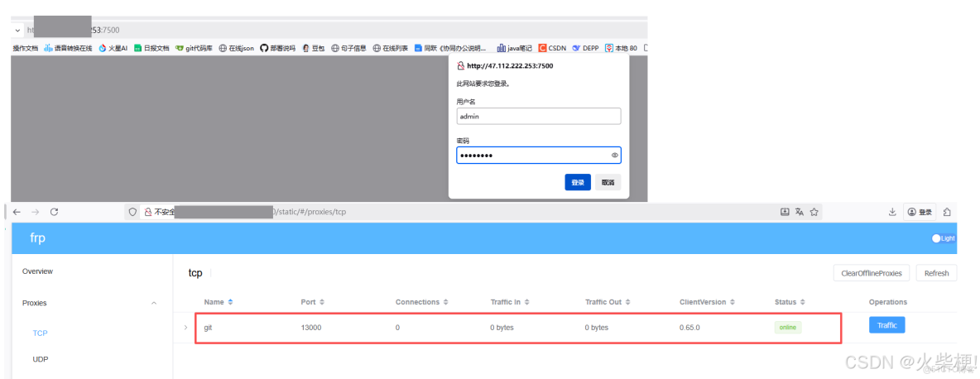Sort table by ClientVersion column
The image size is (980, 379).
click(x=707, y=302)
